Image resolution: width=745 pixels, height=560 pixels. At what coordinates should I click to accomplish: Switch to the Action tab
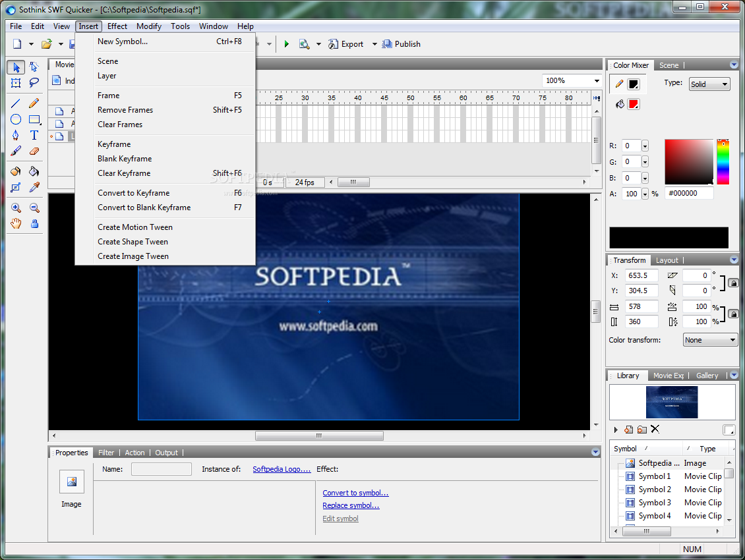pos(134,453)
